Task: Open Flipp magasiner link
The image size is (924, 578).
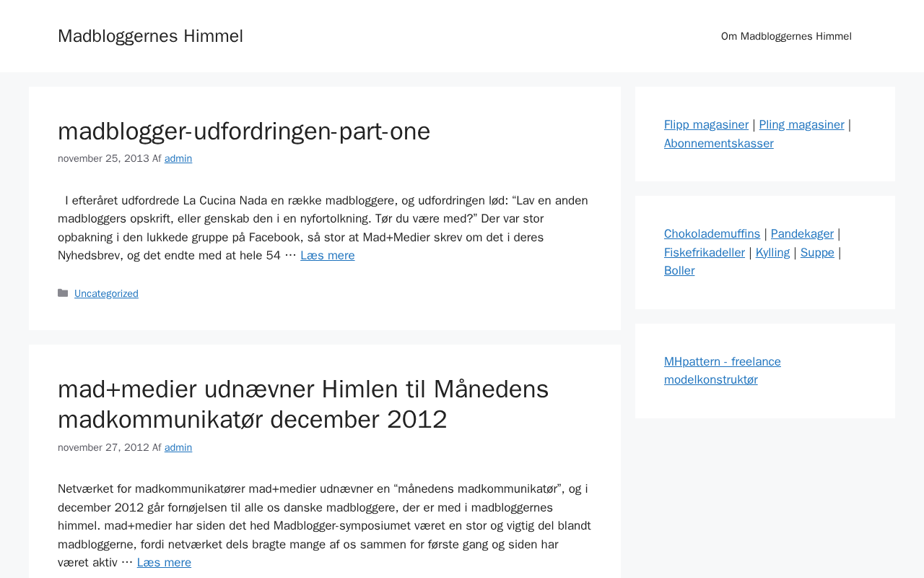Action: tap(706, 124)
